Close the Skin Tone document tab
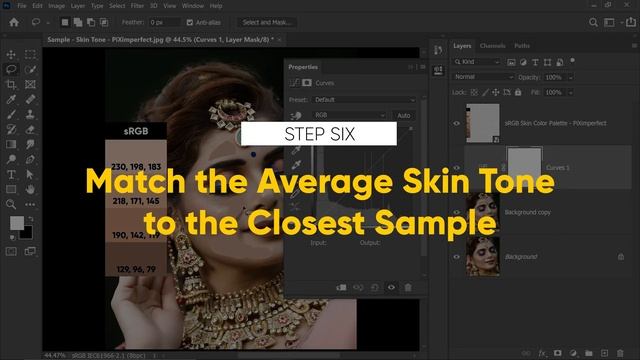Image resolution: width=640 pixels, height=360 pixels. [279, 40]
